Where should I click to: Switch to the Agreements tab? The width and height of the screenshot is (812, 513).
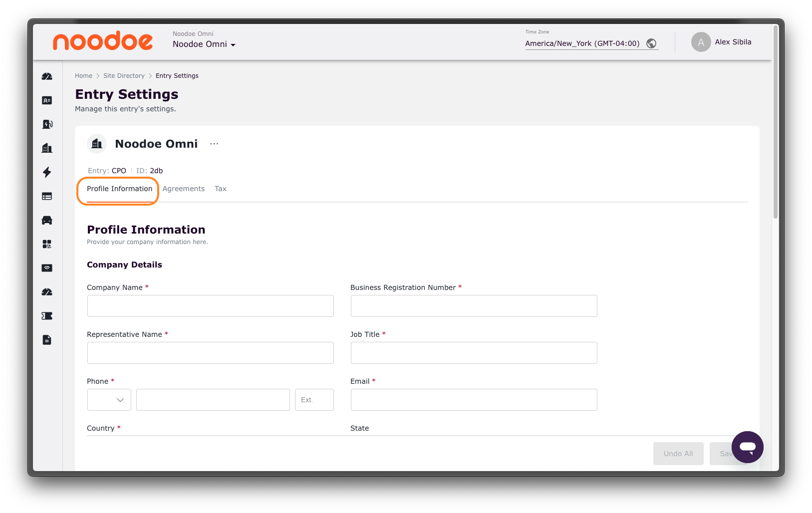[x=184, y=189]
